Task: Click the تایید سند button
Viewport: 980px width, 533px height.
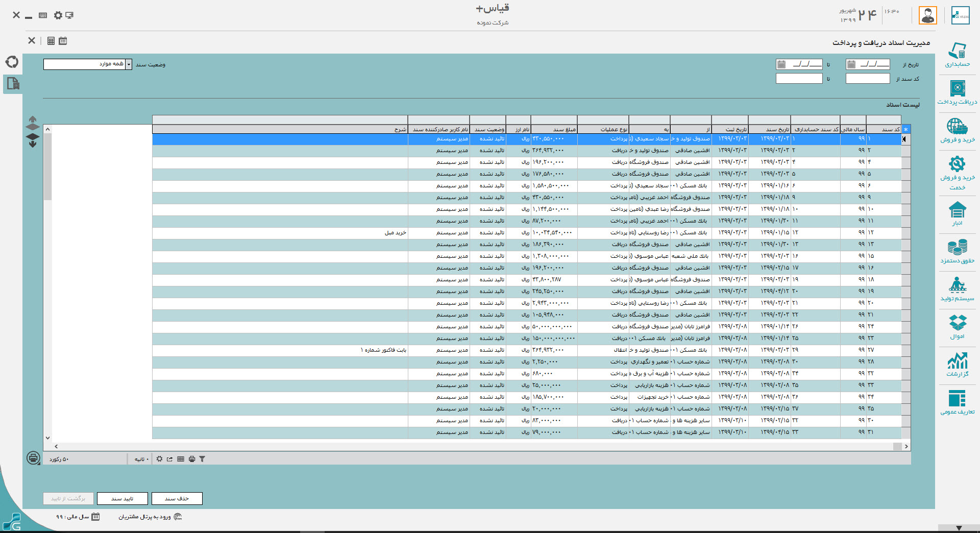Action: pyautogui.click(x=122, y=498)
